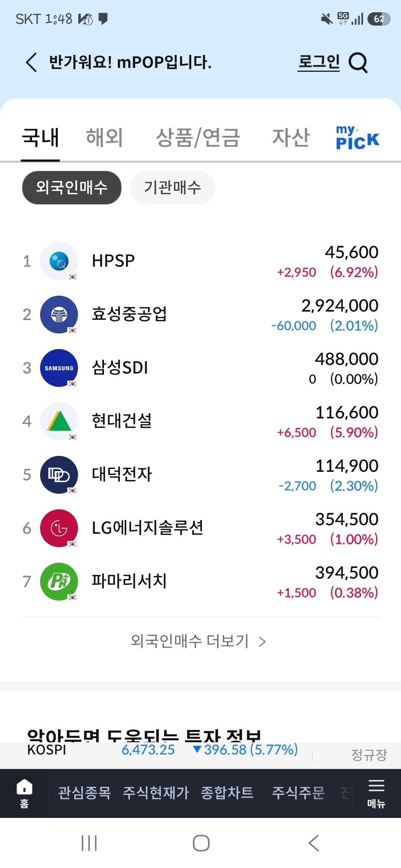Viewport: 401px width, 868px height.
Task: Open 주식주문 in the bottom bar
Action: pyautogui.click(x=299, y=793)
